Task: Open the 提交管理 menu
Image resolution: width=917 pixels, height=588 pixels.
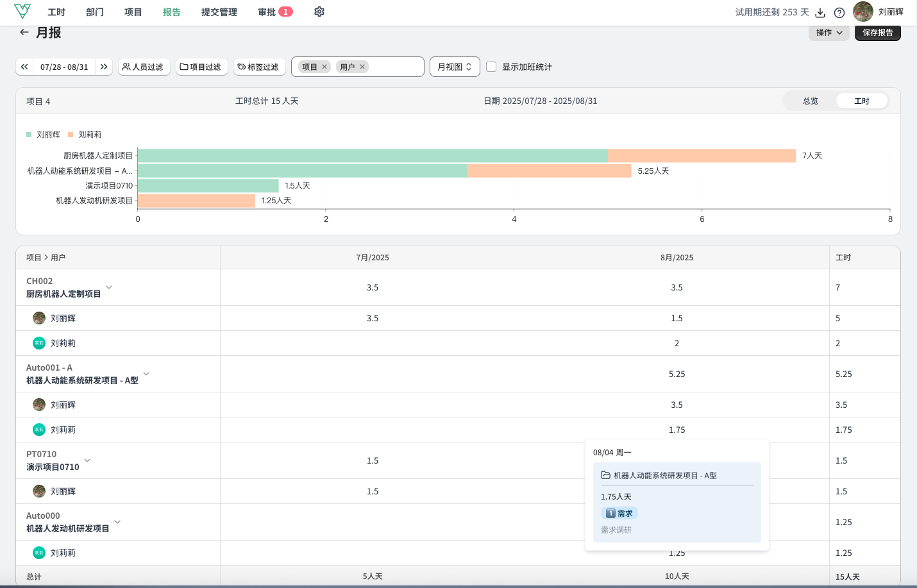Action: (219, 12)
